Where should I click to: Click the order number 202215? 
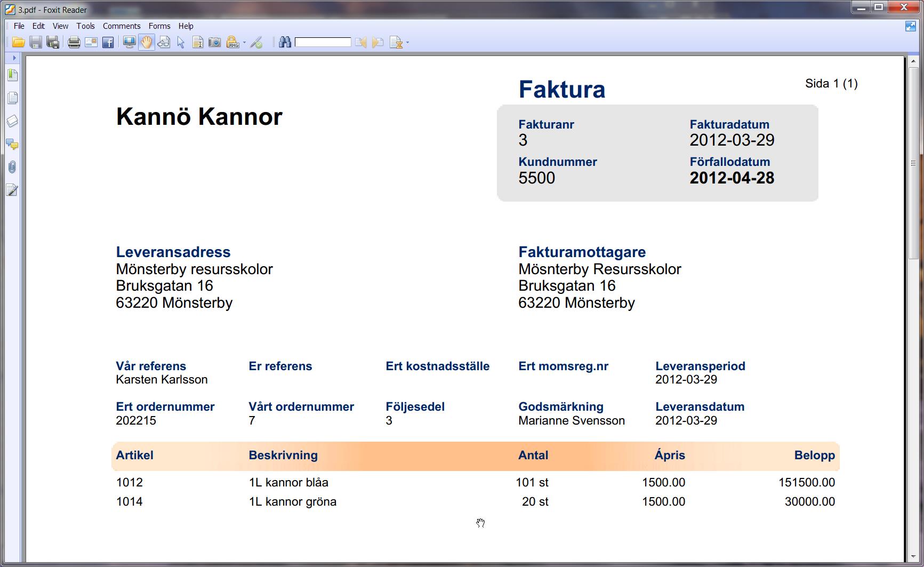click(136, 420)
